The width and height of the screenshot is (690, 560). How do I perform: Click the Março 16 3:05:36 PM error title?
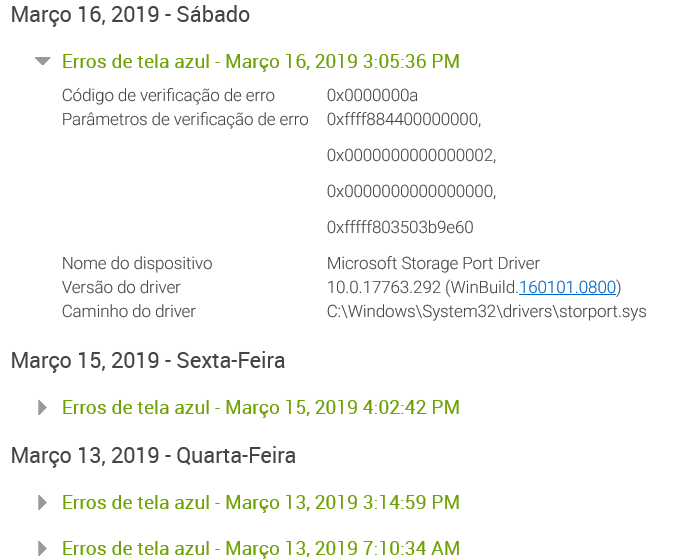pos(261,62)
